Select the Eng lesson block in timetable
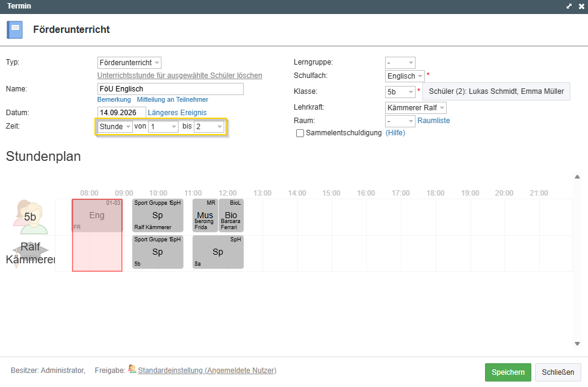Image resolution: width=588 pixels, height=387 pixels. click(x=97, y=216)
